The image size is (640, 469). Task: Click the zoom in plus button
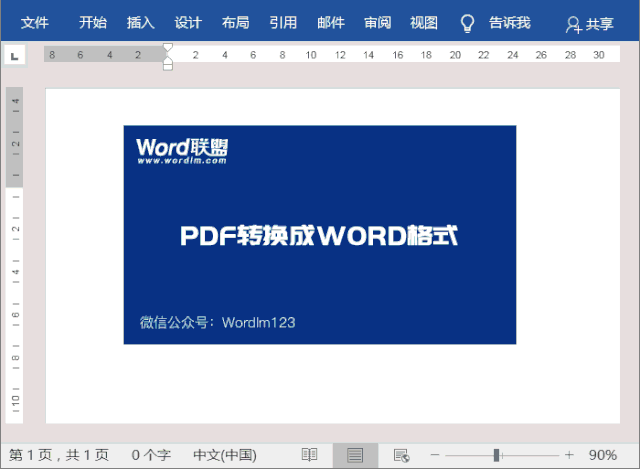click(569, 455)
